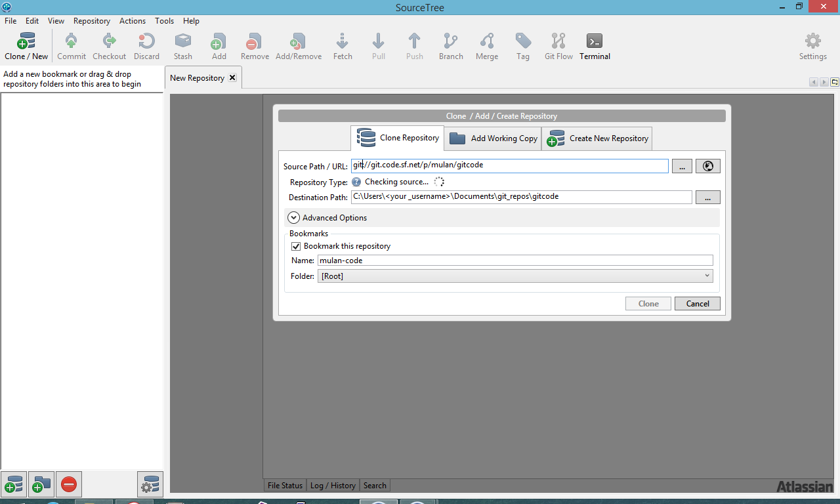Screen dimensions: 840x504
Task: Open the File menu
Action: (10, 21)
